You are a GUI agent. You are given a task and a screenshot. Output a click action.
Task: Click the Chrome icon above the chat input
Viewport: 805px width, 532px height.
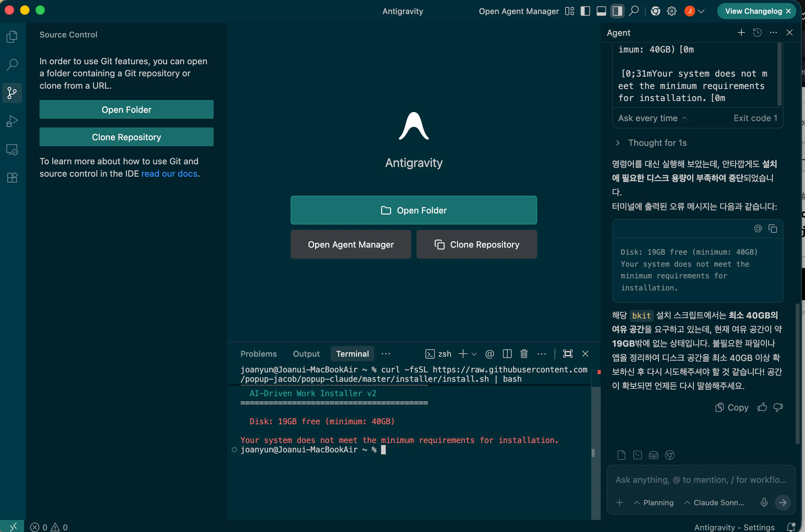[x=669, y=455]
